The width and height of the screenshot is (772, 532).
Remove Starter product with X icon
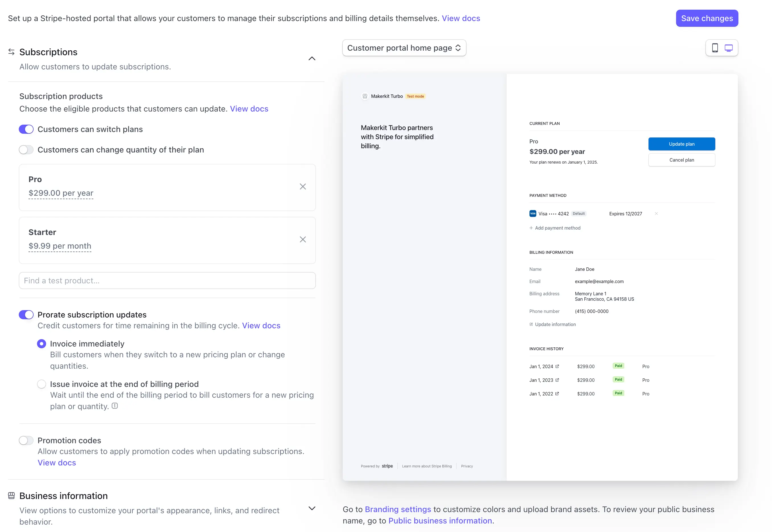(x=303, y=240)
